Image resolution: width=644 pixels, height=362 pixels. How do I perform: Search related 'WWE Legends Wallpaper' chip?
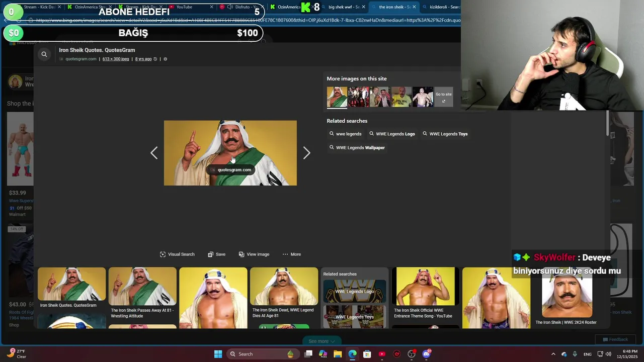click(x=357, y=147)
